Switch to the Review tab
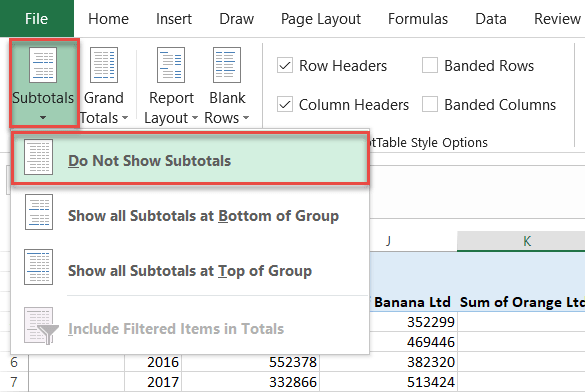The height and width of the screenshot is (392, 585). (557, 19)
